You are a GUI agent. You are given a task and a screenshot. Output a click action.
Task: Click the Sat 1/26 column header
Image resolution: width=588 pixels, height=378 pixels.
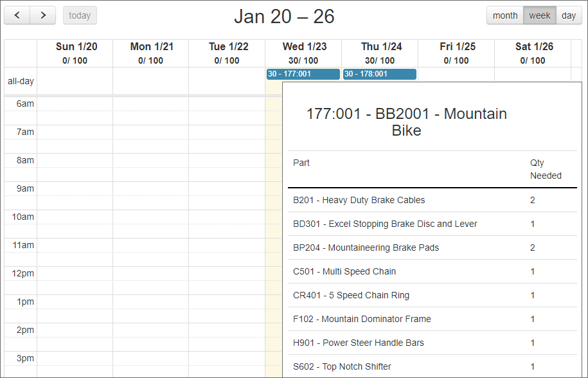coord(533,53)
